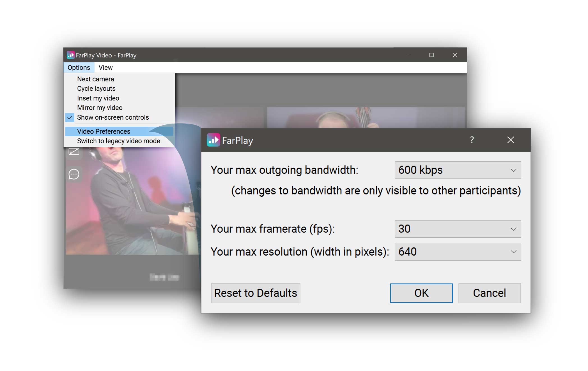Open the help question mark in dialog

[472, 140]
